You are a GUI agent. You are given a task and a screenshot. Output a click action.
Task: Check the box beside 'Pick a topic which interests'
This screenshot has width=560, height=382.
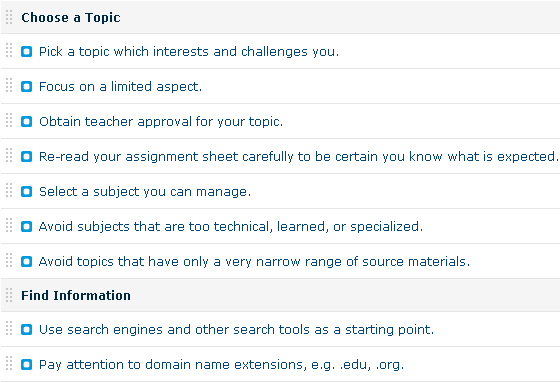[x=26, y=52]
